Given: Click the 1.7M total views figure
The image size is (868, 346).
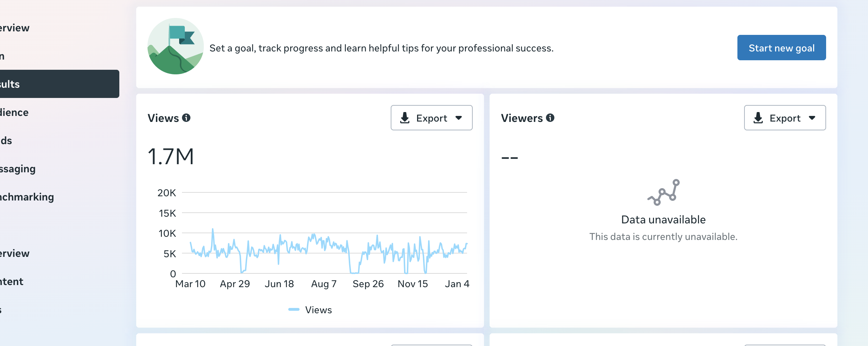Looking at the screenshot, I should click(171, 156).
